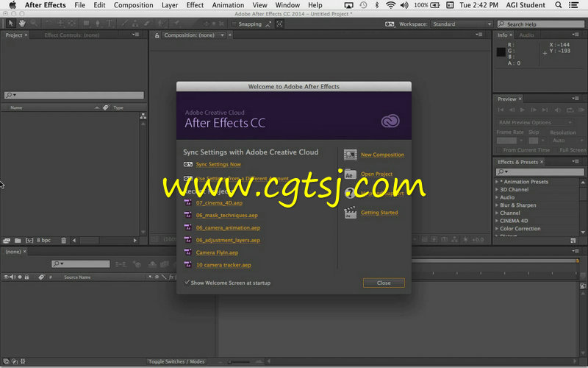Click the Project panel horizontal scrollbar
The width and height of the screenshot is (588, 368).
104,241
